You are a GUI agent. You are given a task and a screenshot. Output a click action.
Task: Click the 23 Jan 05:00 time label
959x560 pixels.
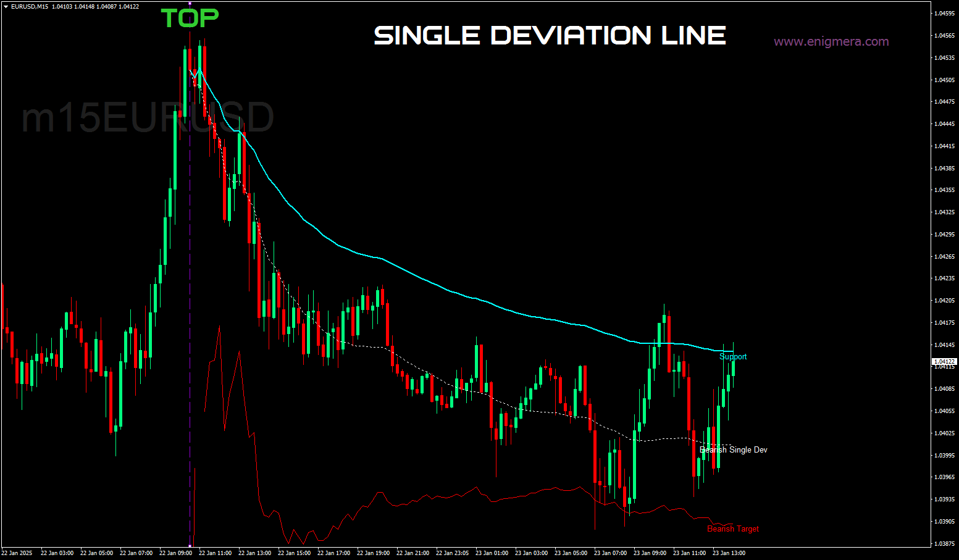571,553
